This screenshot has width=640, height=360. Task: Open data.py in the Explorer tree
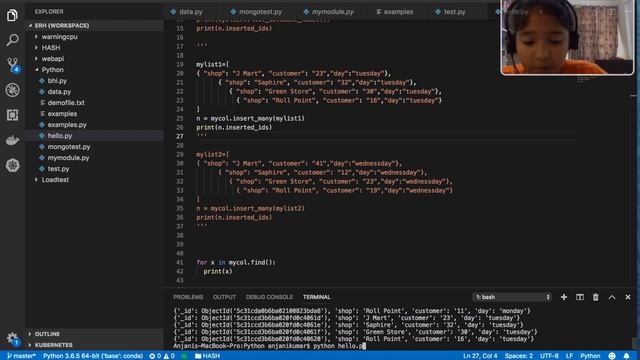tap(59, 92)
